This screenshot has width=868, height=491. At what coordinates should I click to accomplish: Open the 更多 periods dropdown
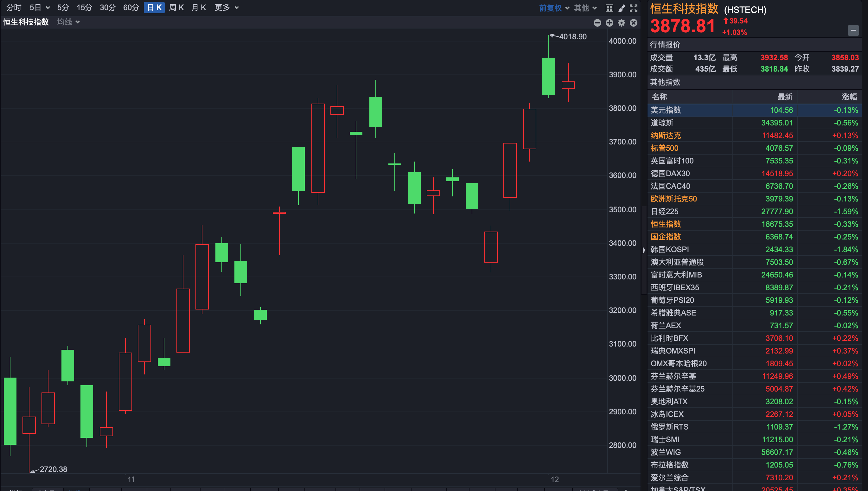click(226, 7)
